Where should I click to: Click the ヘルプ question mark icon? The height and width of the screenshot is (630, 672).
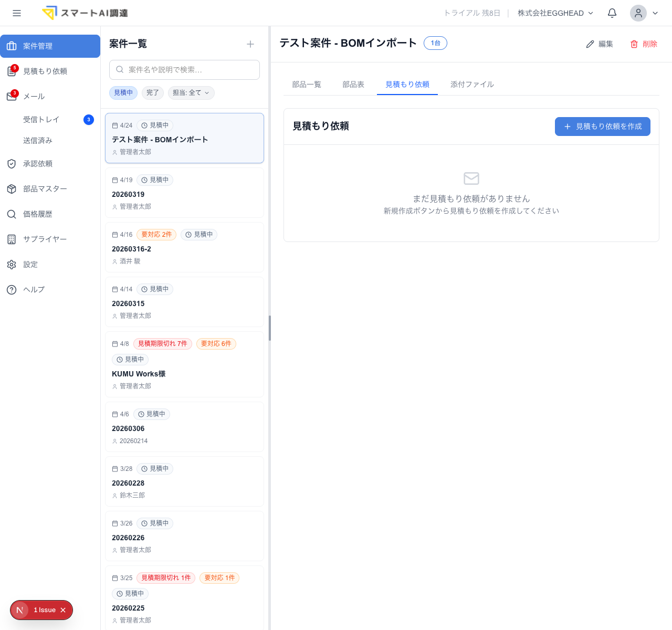click(12, 290)
